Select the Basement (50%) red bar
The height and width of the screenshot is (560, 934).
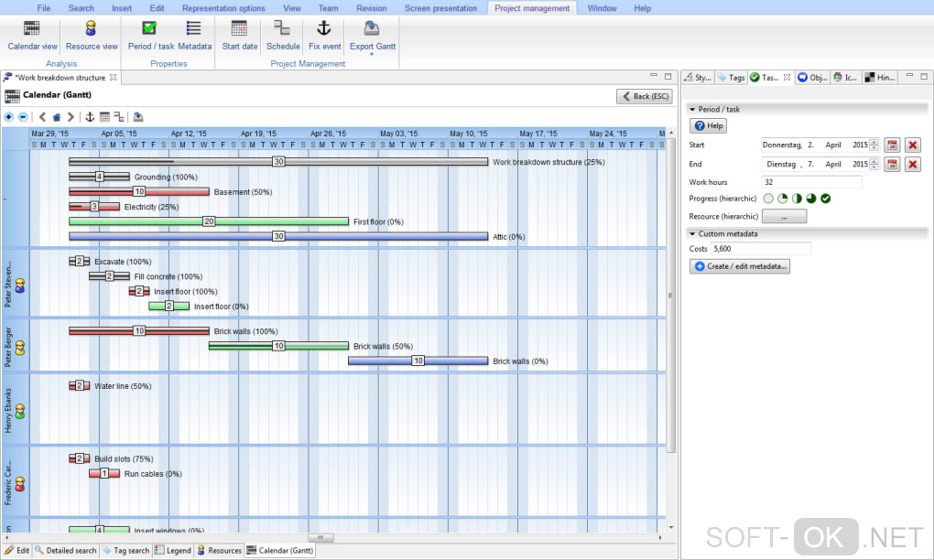(139, 191)
